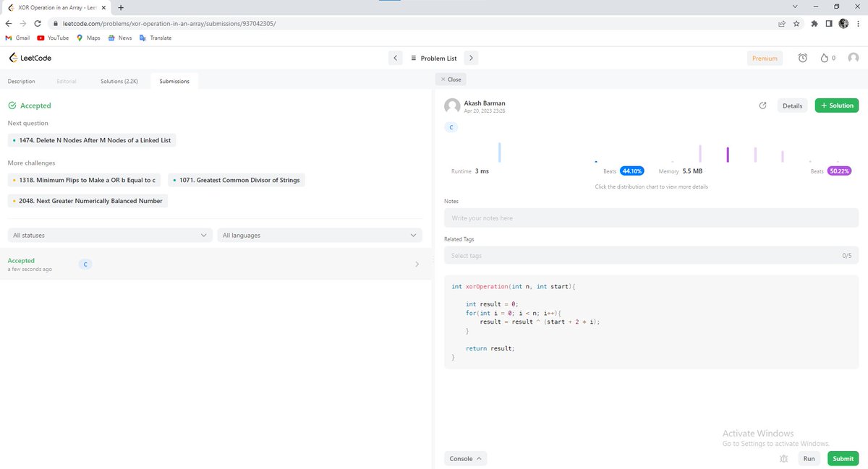Screen dimensions: 868x469
Task: Click the C language badge under author
Action: pyautogui.click(x=451, y=127)
